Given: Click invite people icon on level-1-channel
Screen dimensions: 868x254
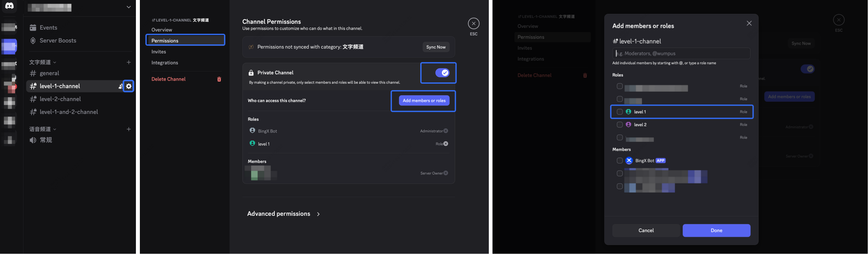Looking at the screenshot, I should point(120,86).
